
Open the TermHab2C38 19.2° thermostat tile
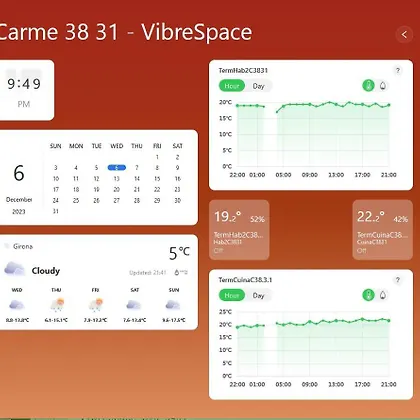point(239,230)
